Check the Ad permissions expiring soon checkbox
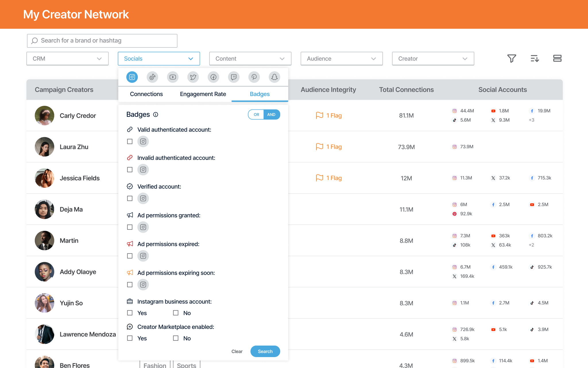 click(130, 285)
